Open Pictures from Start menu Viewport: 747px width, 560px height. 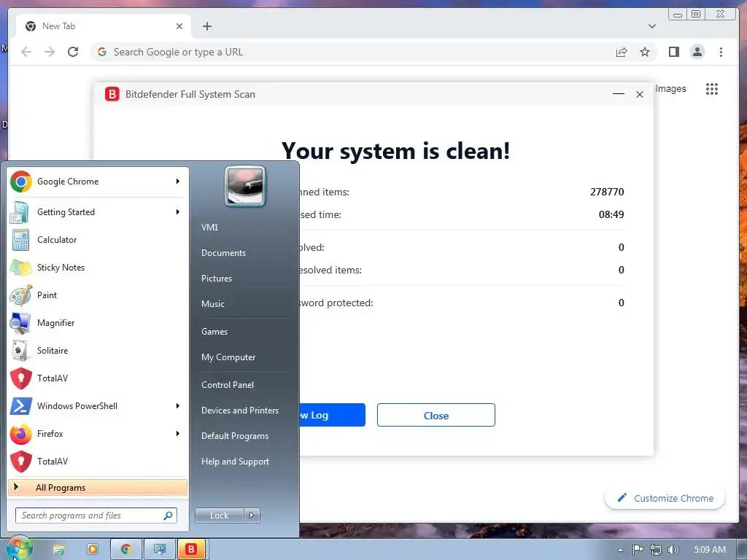pos(216,279)
